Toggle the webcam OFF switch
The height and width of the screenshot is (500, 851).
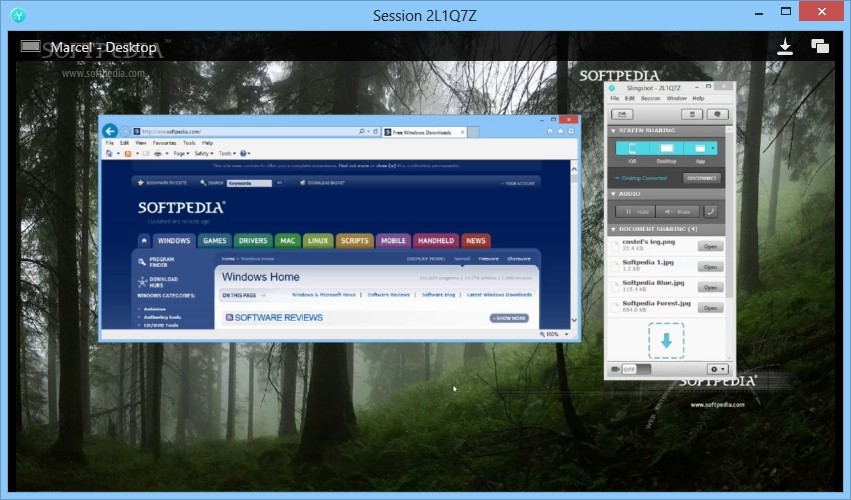click(636, 369)
